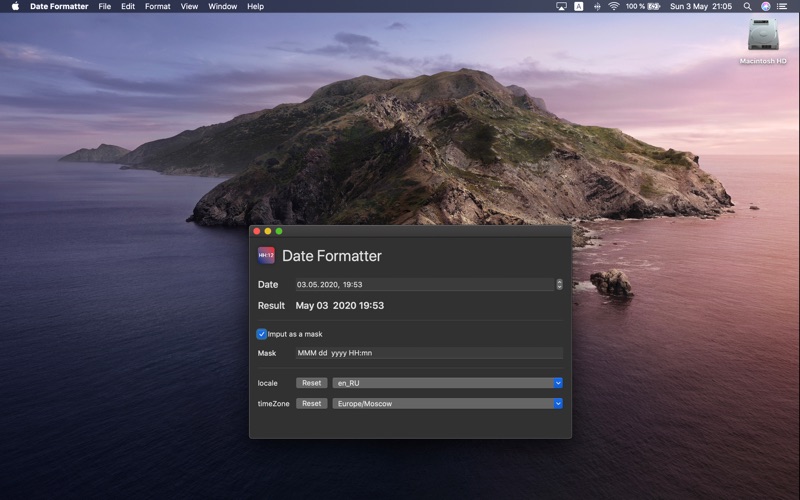The width and height of the screenshot is (800, 500).
Task: Open the Window menu
Action: (x=222, y=6)
